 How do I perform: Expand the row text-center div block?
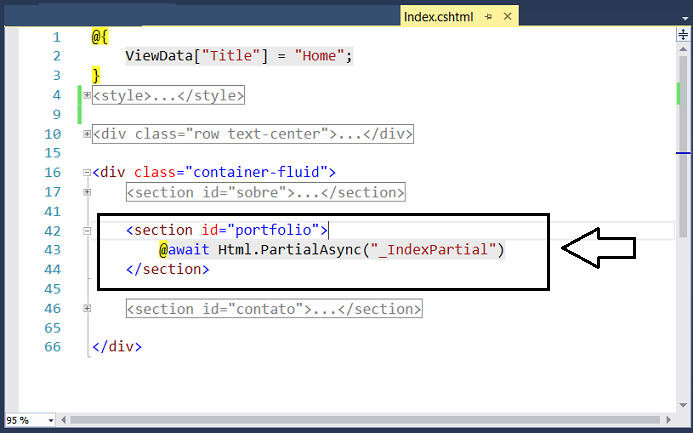(87, 134)
